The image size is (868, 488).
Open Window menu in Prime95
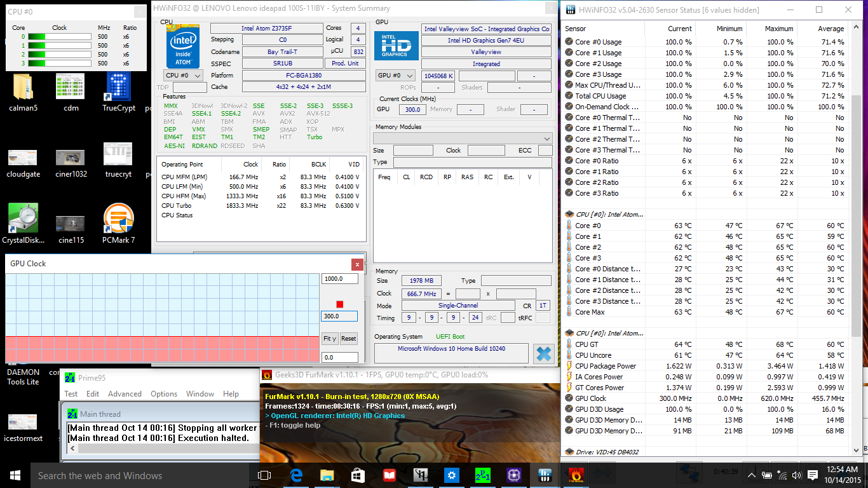point(200,394)
